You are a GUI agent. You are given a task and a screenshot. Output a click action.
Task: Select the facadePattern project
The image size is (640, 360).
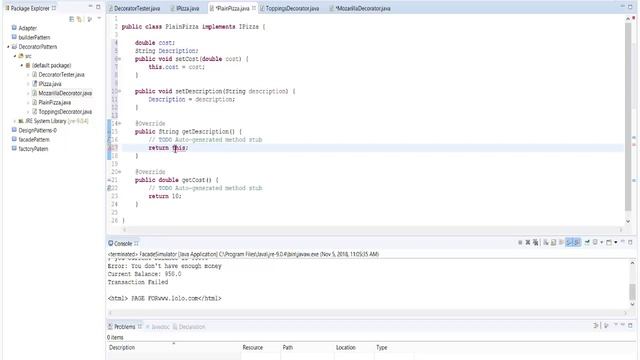[34, 140]
